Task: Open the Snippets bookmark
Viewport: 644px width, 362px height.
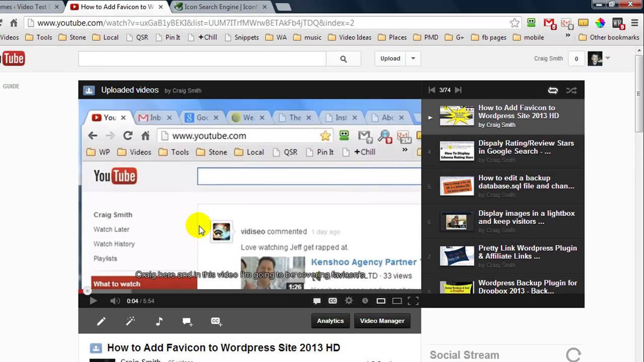Action: tap(242, 37)
